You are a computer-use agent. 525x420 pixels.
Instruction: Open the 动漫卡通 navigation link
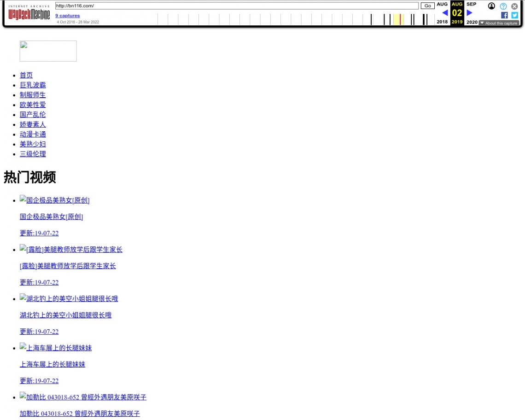[x=33, y=134]
